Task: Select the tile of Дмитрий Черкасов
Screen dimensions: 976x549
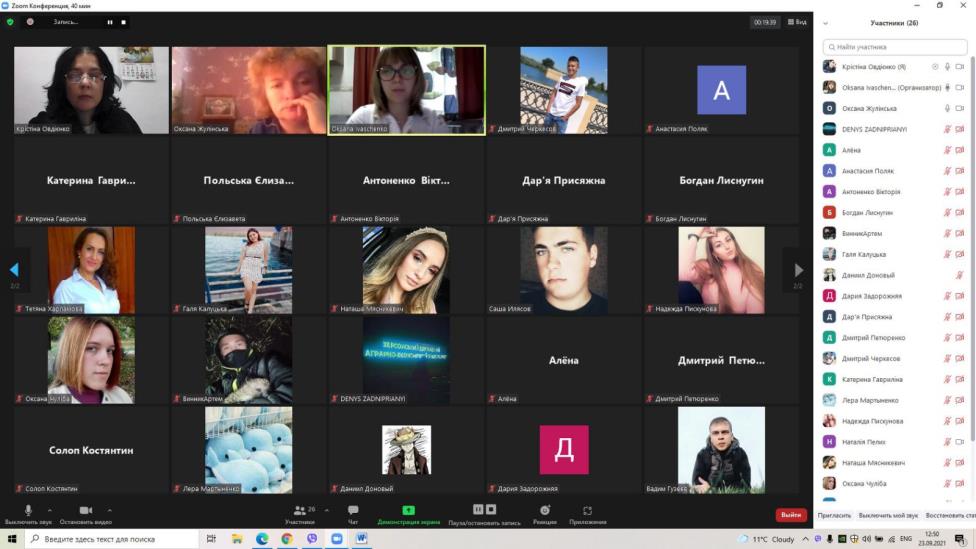Action: (x=564, y=90)
